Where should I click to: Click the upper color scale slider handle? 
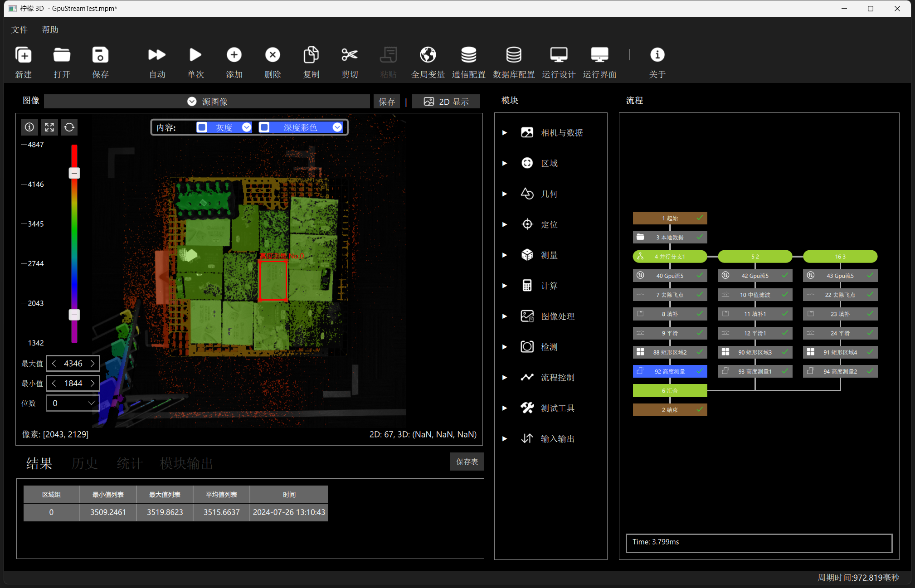pyautogui.click(x=74, y=173)
